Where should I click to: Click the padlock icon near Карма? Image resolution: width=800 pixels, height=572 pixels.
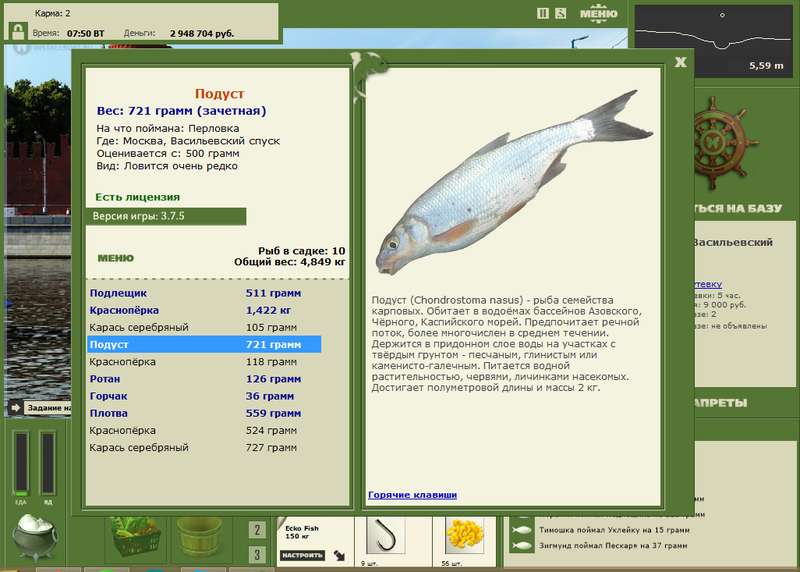click(x=18, y=31)
